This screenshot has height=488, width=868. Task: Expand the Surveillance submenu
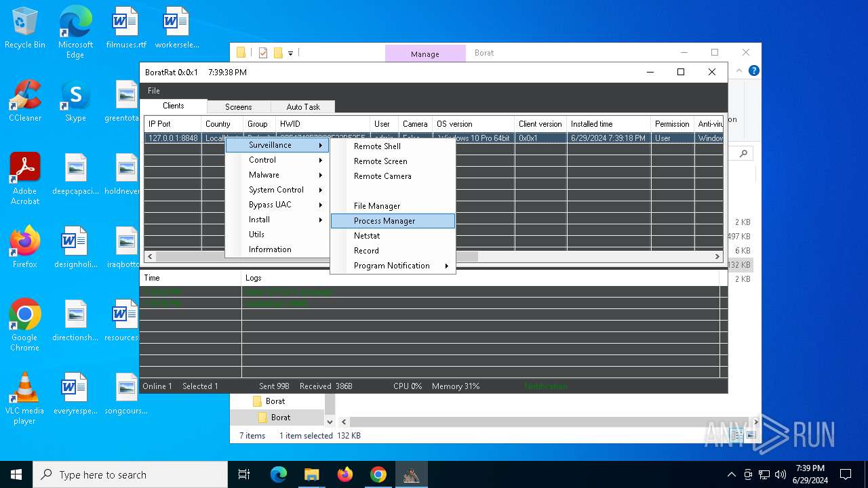(x=277, y=145)
